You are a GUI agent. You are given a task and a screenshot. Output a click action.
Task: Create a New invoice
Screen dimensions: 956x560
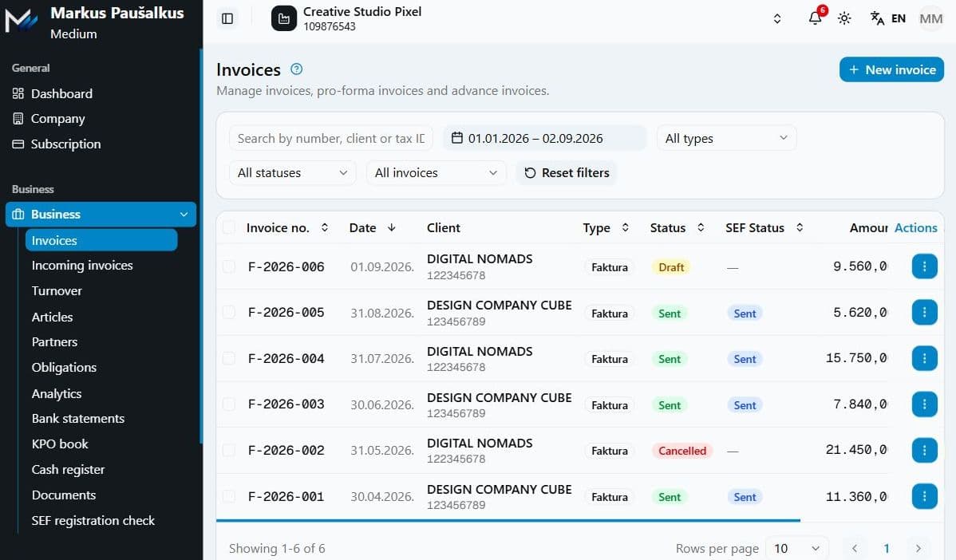click(891, 69)
